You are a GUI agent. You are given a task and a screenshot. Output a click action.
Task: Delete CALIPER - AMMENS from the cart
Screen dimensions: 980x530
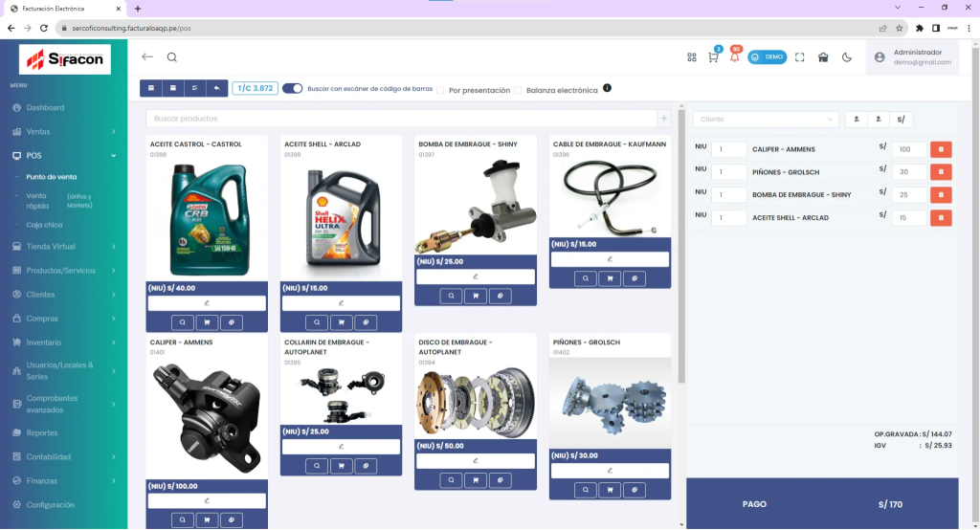click(941, 149)
